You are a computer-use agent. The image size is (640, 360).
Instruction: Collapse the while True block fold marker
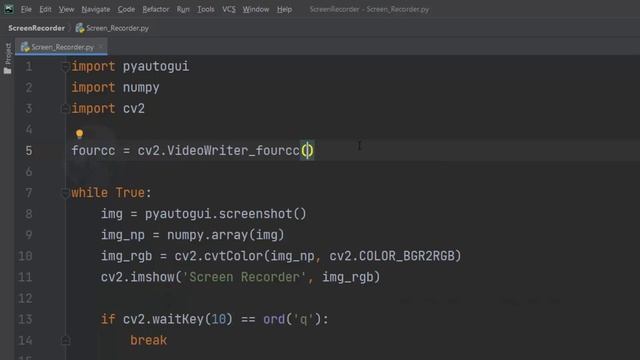tap(65, 193)
